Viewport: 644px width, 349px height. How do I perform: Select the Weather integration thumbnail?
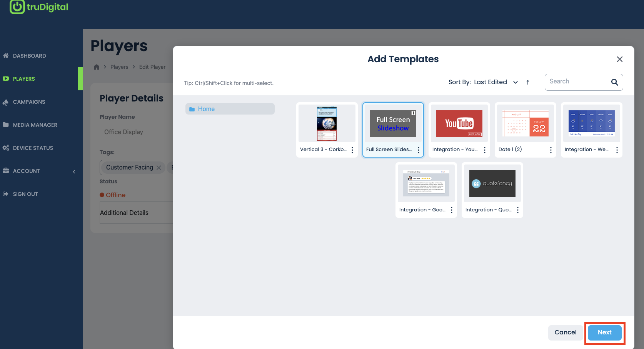click(592, 123)
